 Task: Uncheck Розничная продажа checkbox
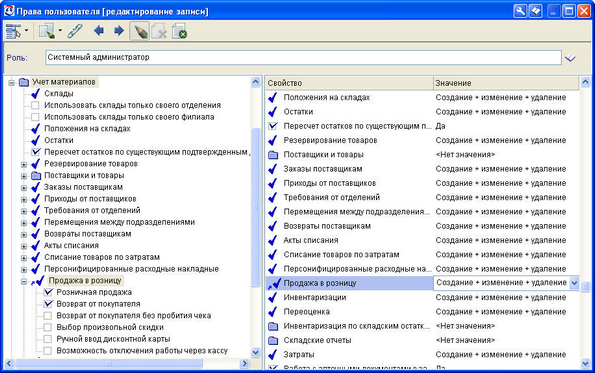pyautogui.click(x=48, y=292)
